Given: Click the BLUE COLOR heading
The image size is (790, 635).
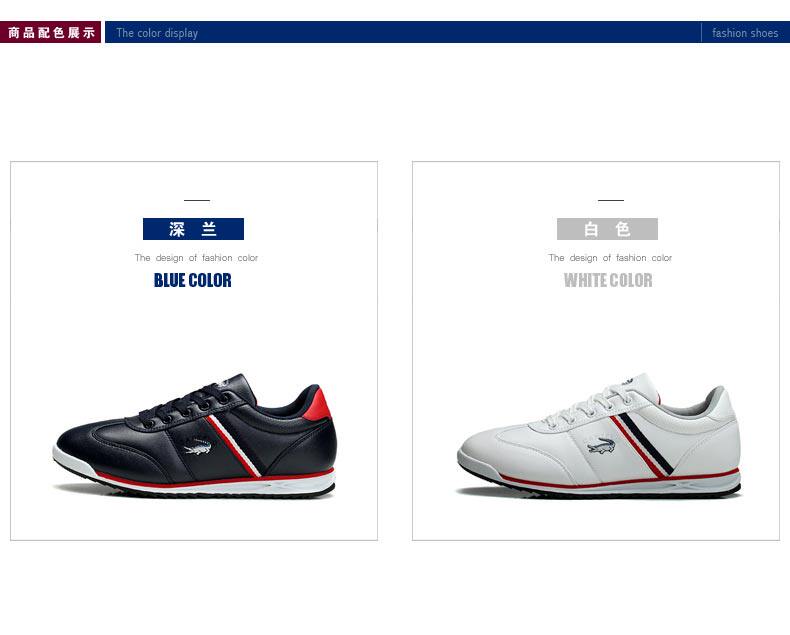Looking at the screenshot, I should (x=192, y=280).
